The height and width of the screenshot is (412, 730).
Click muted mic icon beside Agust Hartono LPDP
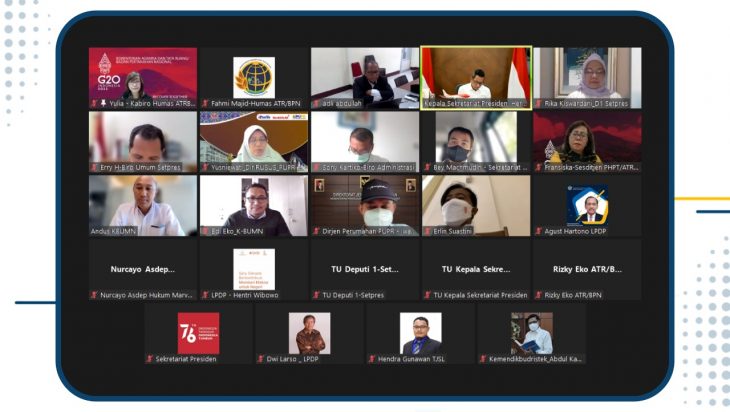538,231
